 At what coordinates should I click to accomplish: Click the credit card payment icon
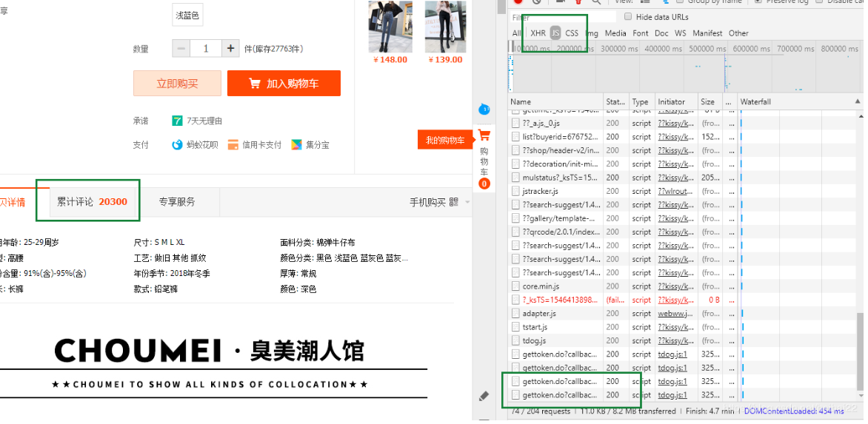point(233,145)
